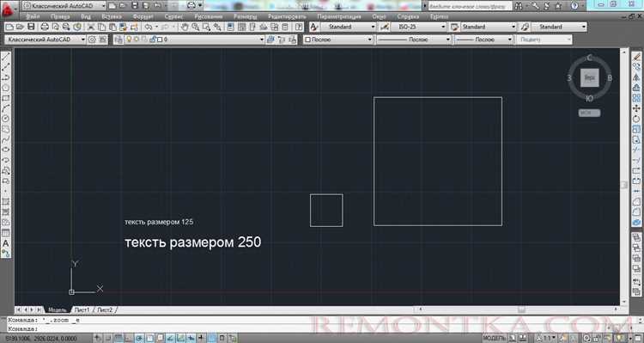644x343 pixels.
Task: Click the МОДЕЛЬ button in status bar
Action: click(494, 338)
